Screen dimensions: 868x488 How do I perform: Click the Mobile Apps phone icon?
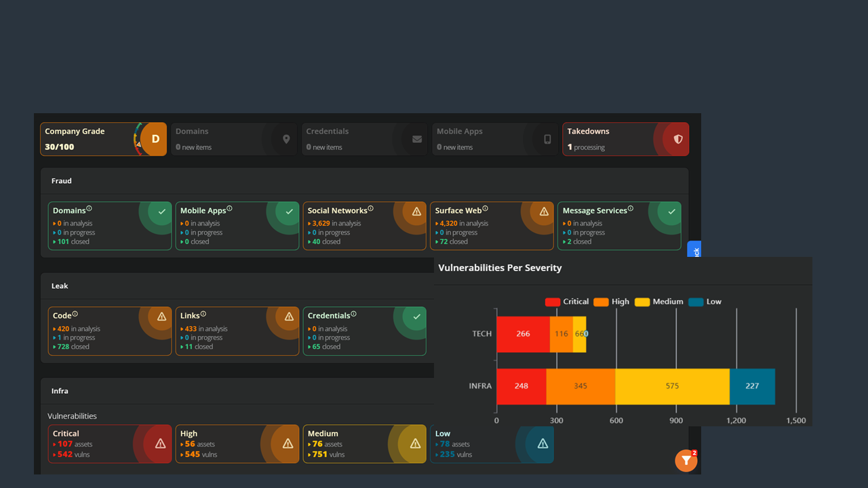[x=547, y=139]
